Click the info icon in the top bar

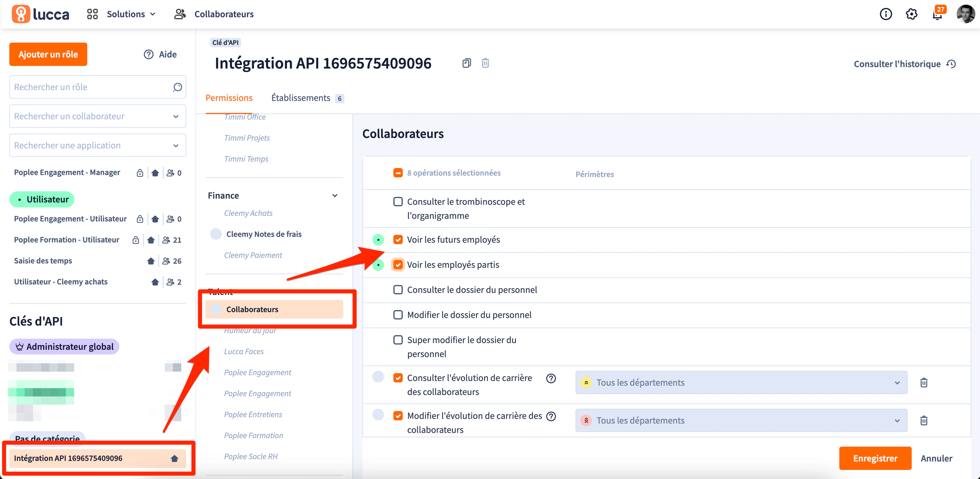point(886,14)
